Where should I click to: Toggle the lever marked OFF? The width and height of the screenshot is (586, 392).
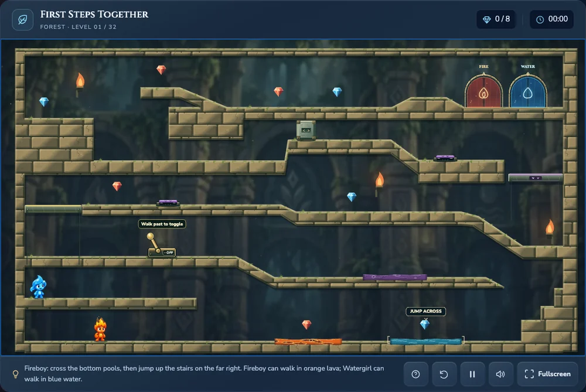click(161, 246)
